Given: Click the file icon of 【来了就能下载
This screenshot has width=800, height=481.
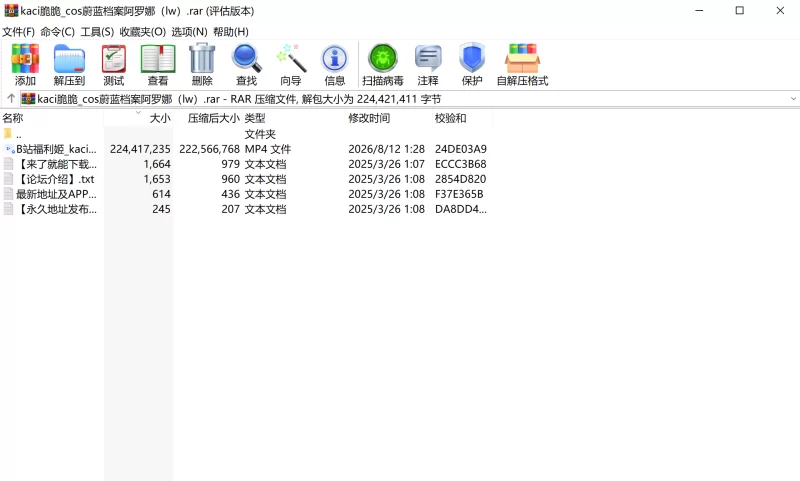Looking at the screenshot, I should point(9,164).
